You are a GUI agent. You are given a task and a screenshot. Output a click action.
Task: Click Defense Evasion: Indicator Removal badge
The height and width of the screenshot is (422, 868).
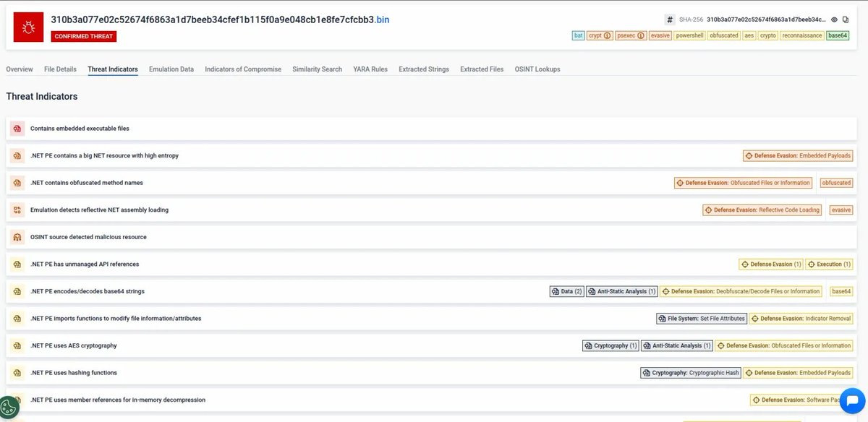pos(801,318)
